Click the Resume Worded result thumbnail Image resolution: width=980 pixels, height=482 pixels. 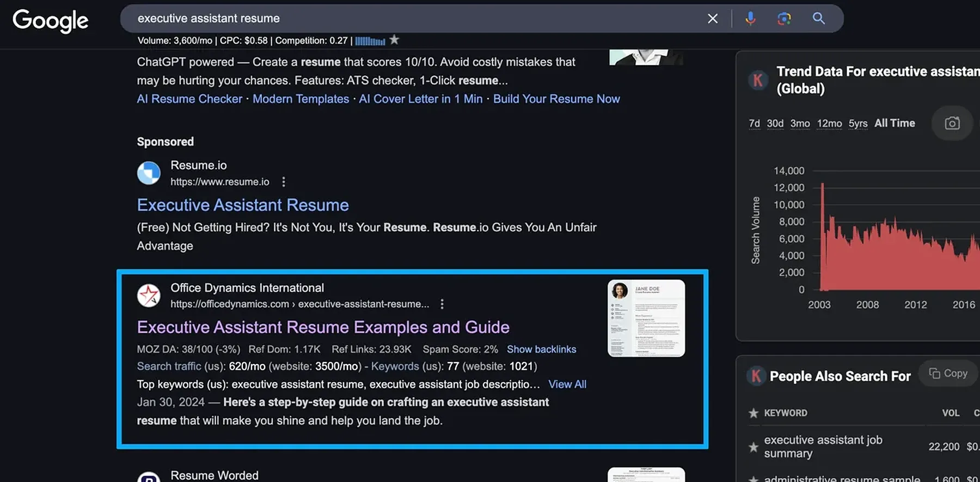pyautogui.click(x=646, y=474)
